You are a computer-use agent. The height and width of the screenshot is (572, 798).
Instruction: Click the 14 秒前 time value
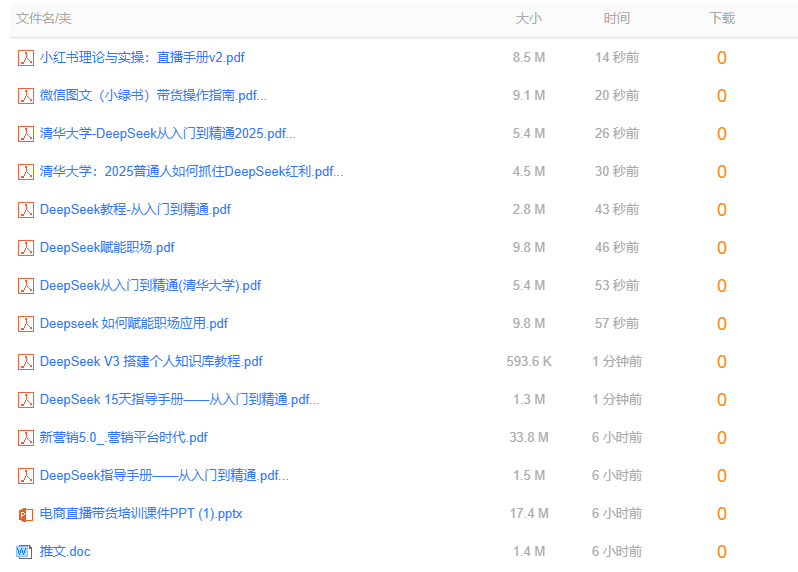[617, 58]
